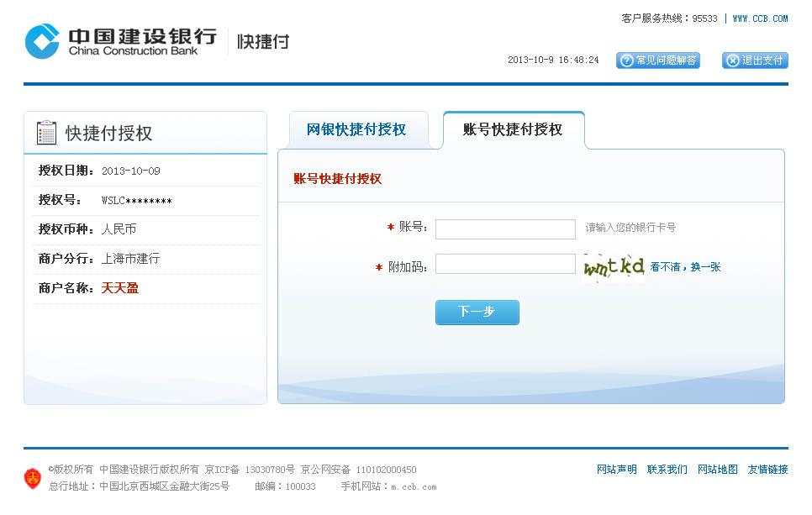812x515 pixels.
Task: Click the 常见问题解答 FAQ button
Action: tap(658, 60)
